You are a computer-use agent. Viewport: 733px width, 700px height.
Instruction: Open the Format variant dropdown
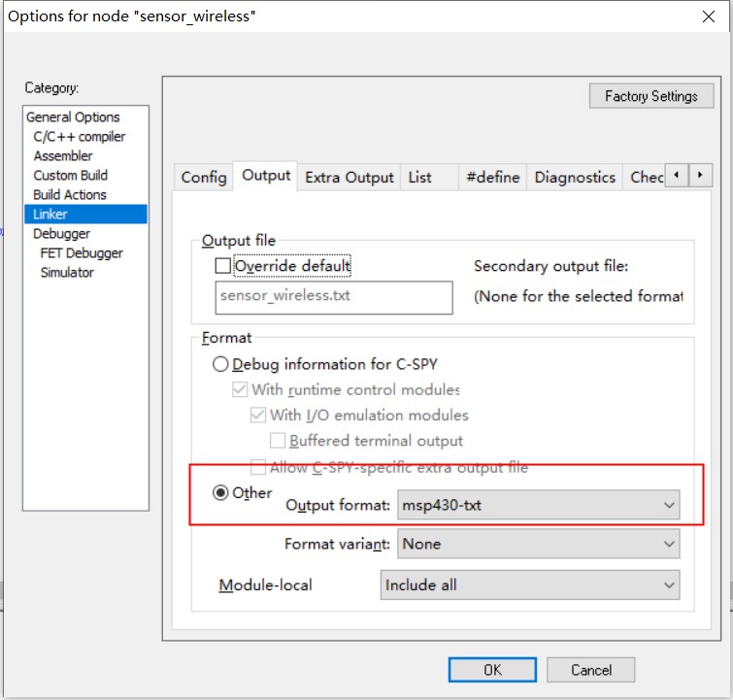[538, 544]
